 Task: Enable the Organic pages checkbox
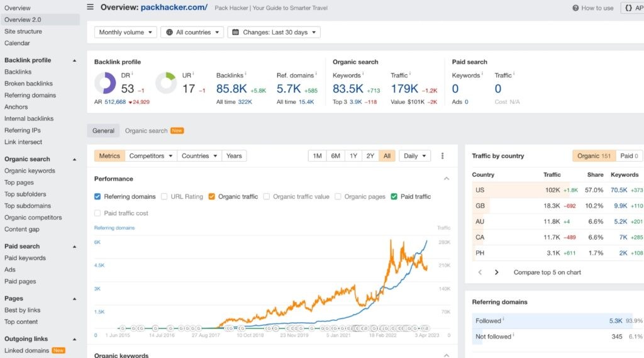[x=338, y=197]
